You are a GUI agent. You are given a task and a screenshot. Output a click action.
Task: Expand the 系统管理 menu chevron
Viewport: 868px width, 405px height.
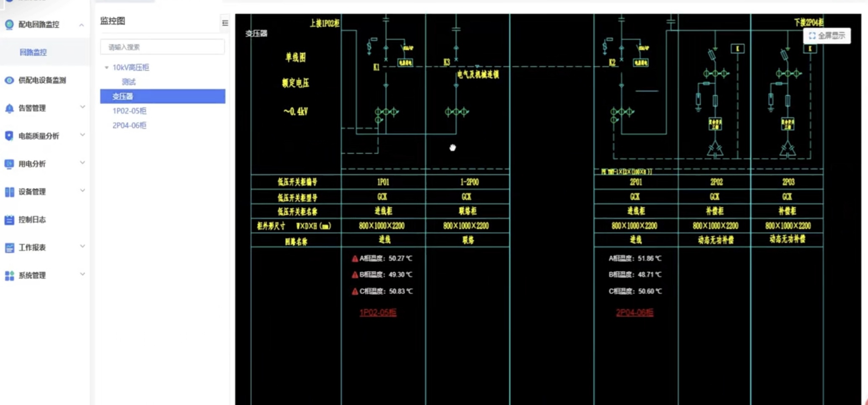click(x=83, y=274)
